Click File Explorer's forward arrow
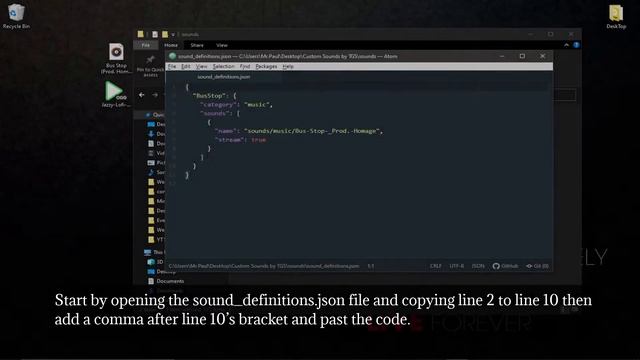640x360 pixels. click(155, 95)
